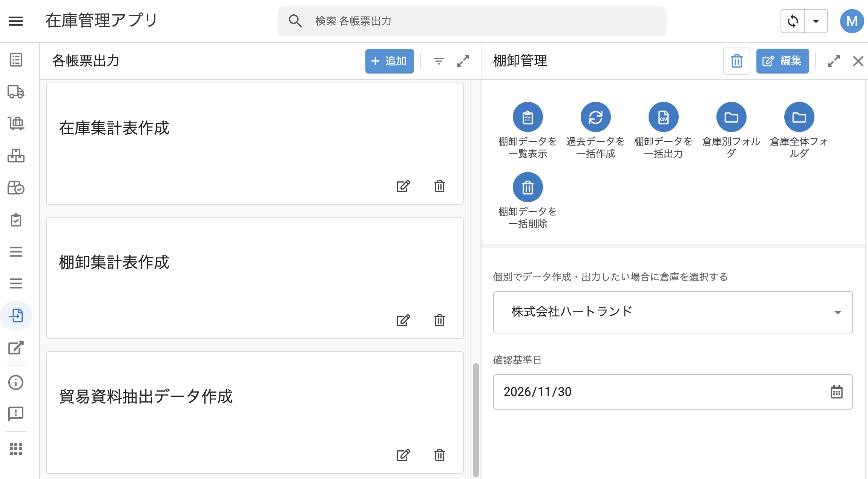Click the sync refresh icon in header

(793, 21)
